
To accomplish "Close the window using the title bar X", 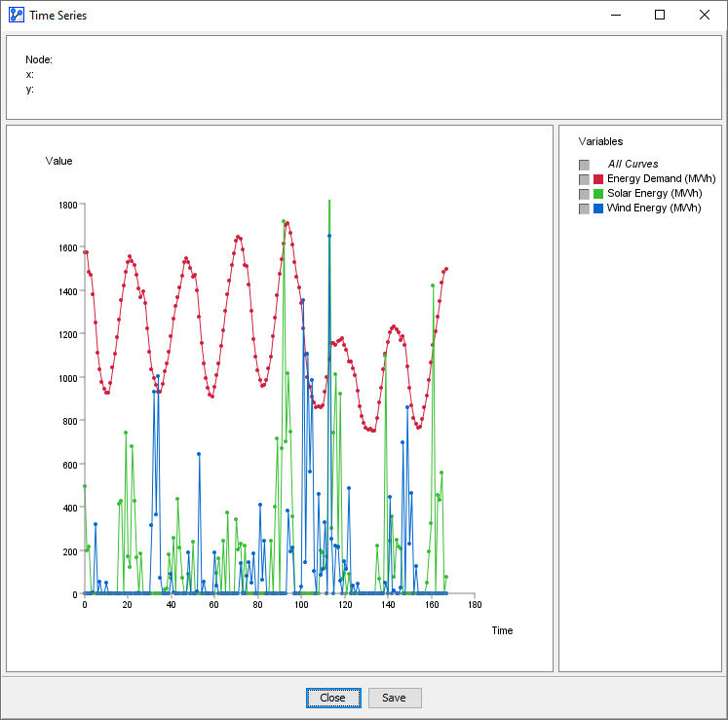I will point(705,15).
